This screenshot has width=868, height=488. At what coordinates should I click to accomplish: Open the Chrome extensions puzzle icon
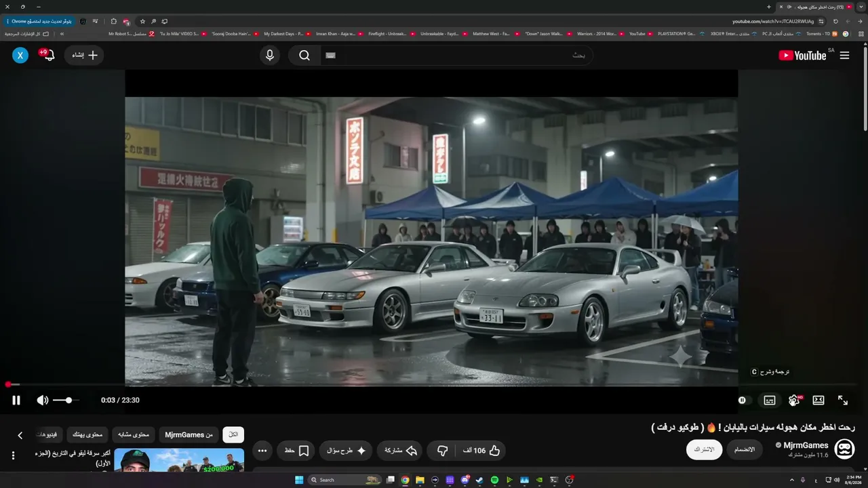tap(113, 21)
